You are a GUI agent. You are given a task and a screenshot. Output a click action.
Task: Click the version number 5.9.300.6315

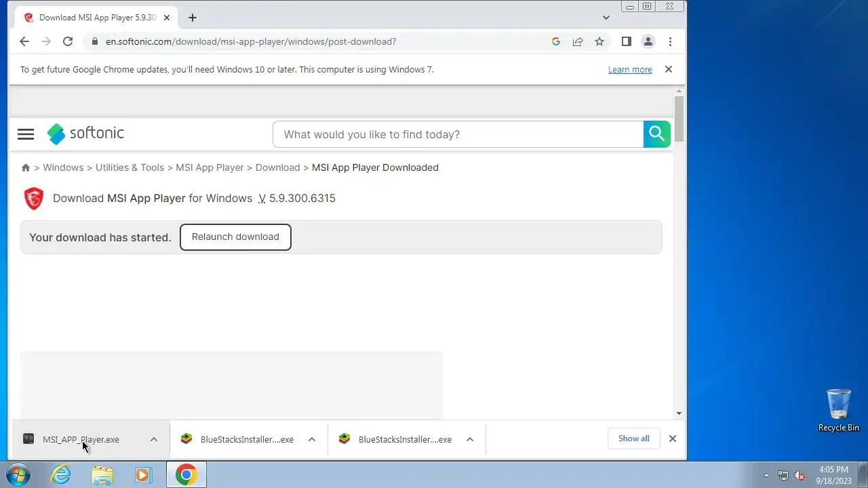tap(302, 198)
